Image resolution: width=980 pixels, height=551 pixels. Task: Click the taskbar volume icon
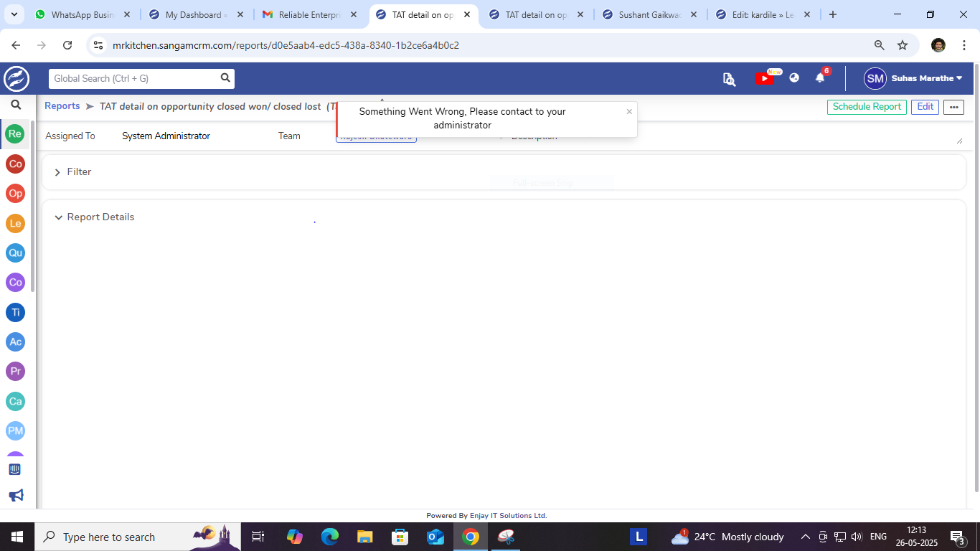click(x=856, y=537)
